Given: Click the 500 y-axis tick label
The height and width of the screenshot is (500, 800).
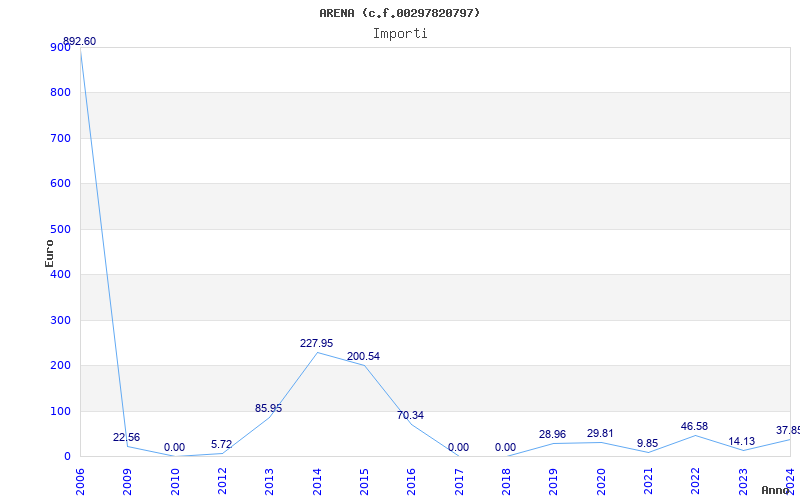Looking at the screenshot, I should point(60,230).
